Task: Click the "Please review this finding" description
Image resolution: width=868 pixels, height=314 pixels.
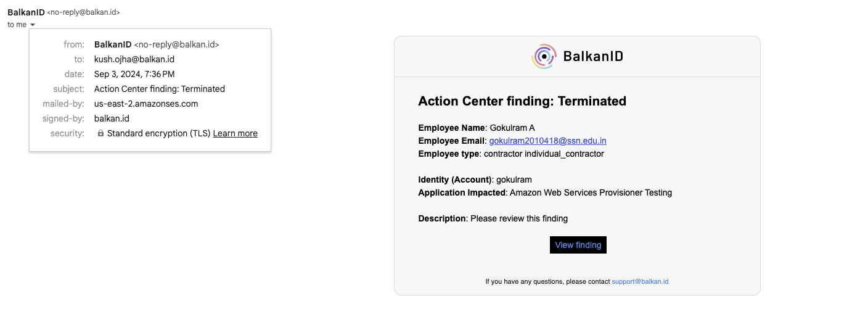Action: pos(519,218)
